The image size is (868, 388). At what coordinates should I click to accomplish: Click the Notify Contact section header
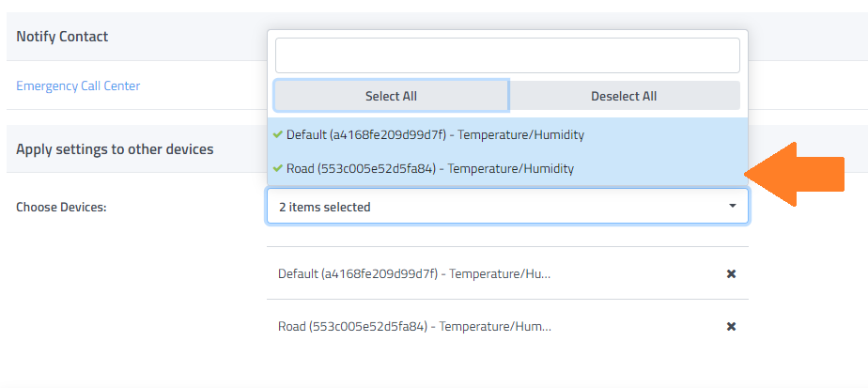pos(62,37)
